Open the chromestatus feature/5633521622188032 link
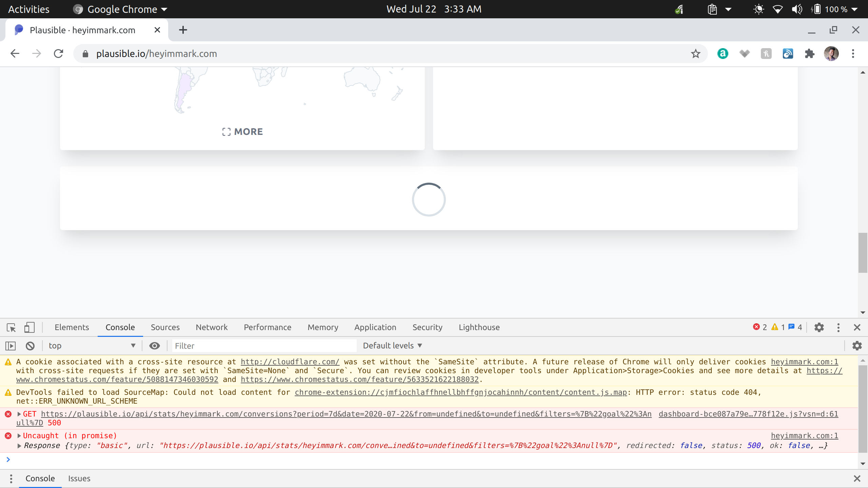 pos(360,380)
